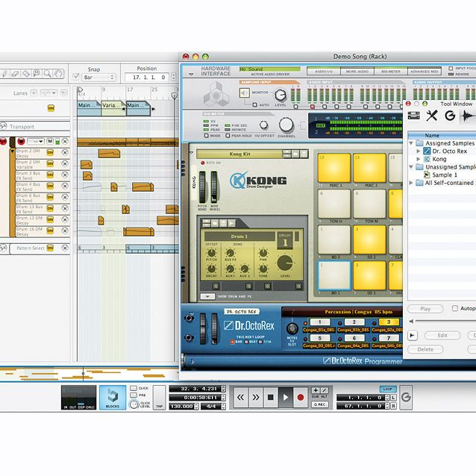Toggle the Mode button in Big Meter
Screen dimensions: 476x476
point(207,136)
